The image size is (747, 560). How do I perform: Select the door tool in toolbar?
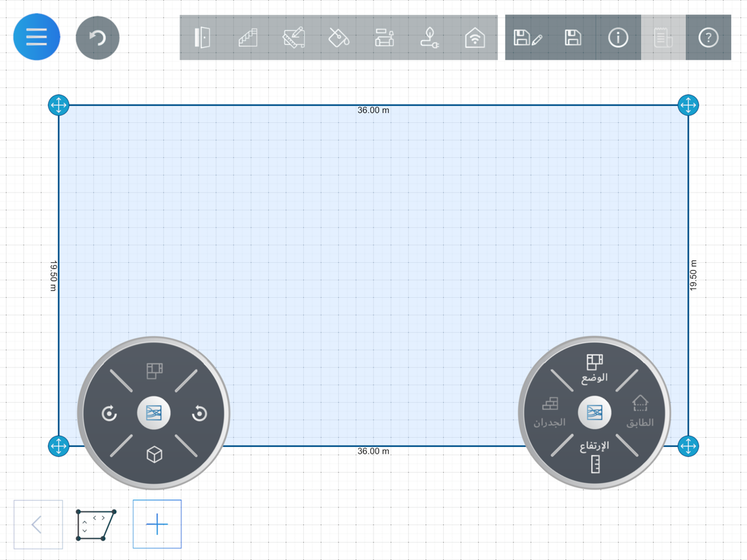[203, 37]
